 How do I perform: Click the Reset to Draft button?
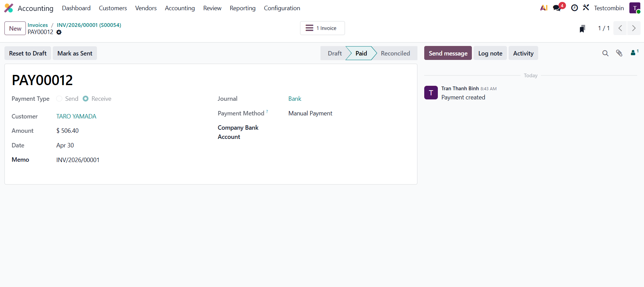point(28,53)
